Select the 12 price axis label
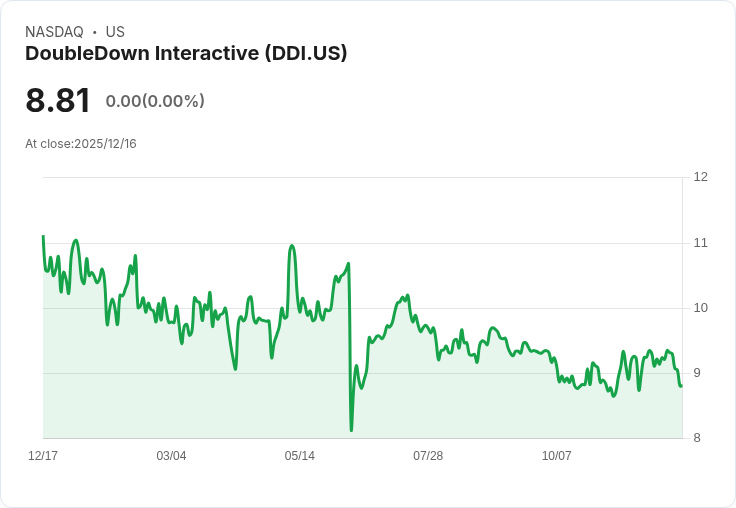Image resolution: width=736 pixels, height=508 pixels. pos(701,177)
